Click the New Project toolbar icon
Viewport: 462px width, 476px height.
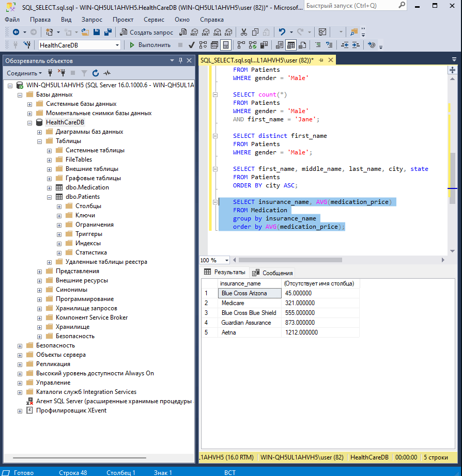[x=49, y=32]
